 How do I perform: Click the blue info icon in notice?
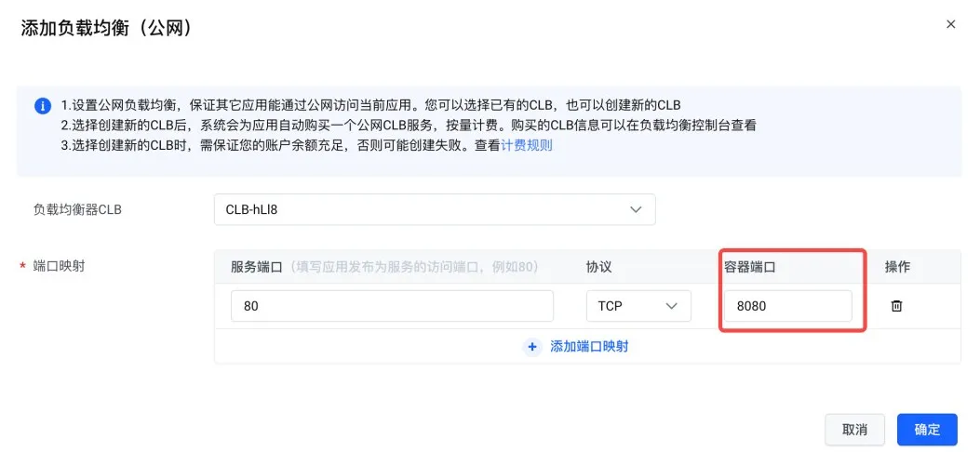point(42,105)
